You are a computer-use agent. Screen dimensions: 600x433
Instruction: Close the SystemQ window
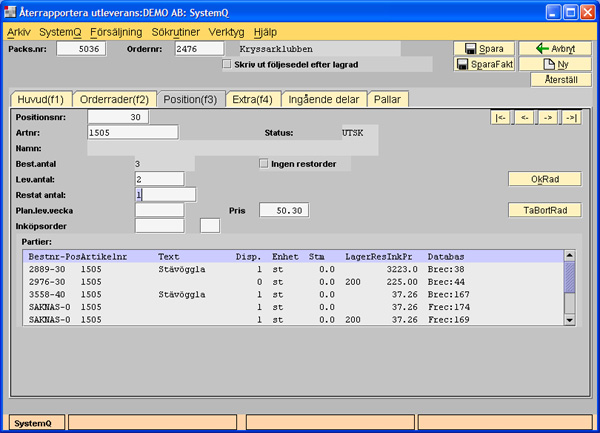(x=588, y=13)
